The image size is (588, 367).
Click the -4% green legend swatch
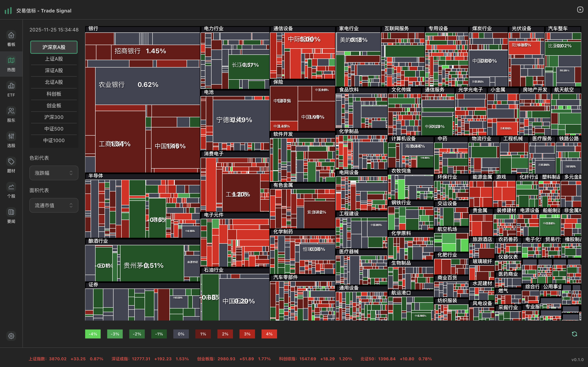click(93, 334)
